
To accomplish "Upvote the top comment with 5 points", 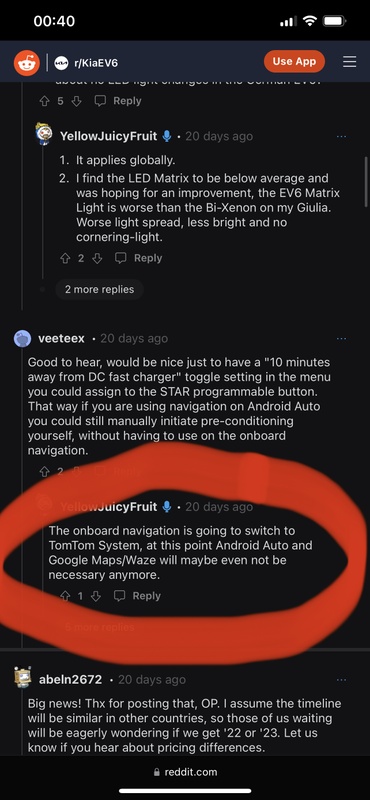I will click(x=44, y=101).
